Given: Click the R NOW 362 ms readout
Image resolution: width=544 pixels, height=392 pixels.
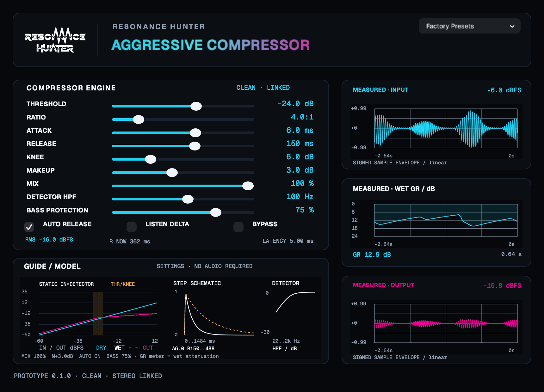Looking at the screenshot, I should tap(130, 242).
